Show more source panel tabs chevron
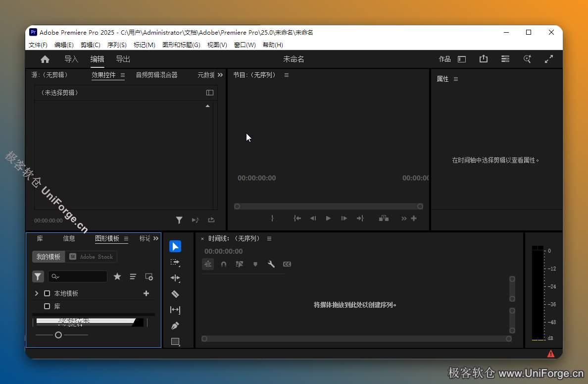The height and width of the screenshot is (384, 588). (x=220, y=75)
